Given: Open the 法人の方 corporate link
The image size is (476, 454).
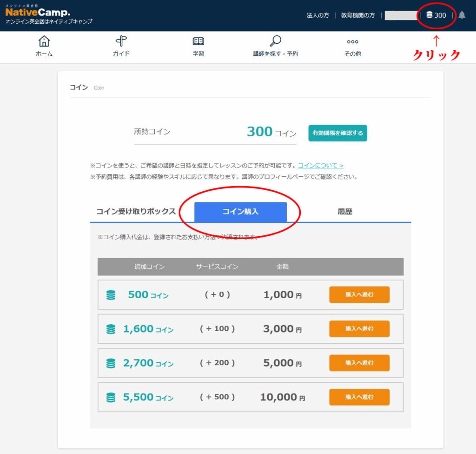Looking at the screenshot, I should point(317,15).
